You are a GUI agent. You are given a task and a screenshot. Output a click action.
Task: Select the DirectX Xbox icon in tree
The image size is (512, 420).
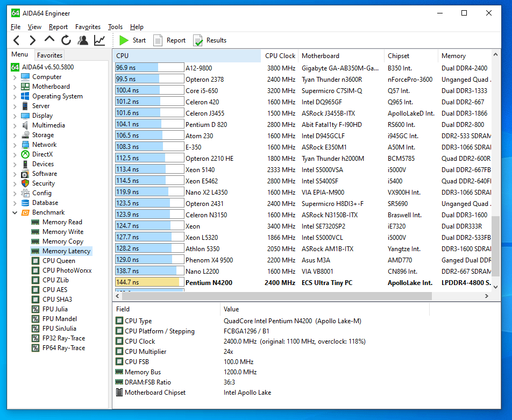[25, 154]
